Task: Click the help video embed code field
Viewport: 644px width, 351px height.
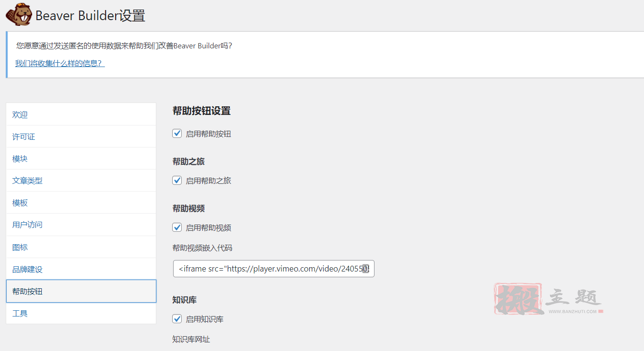Action: pos(273,269)
